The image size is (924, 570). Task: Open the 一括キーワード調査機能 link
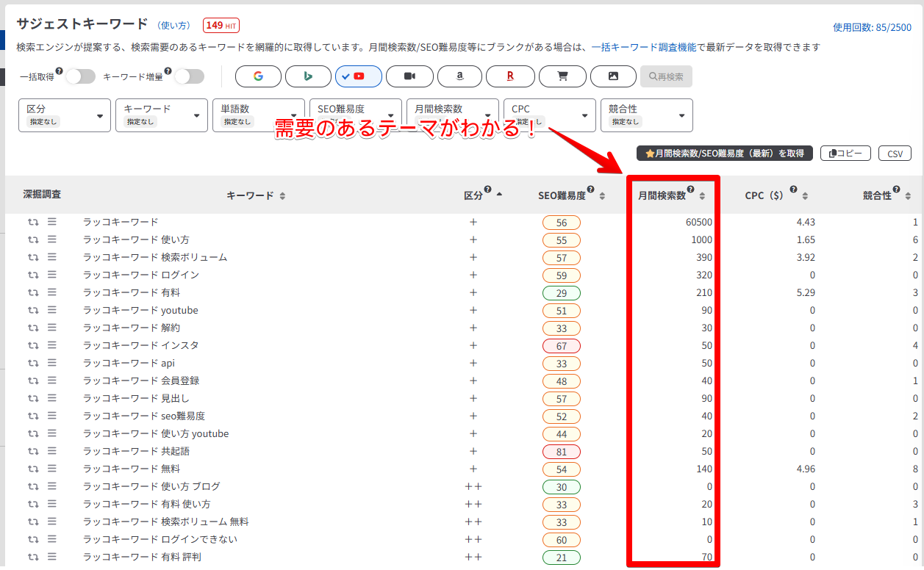click(643, 47)
